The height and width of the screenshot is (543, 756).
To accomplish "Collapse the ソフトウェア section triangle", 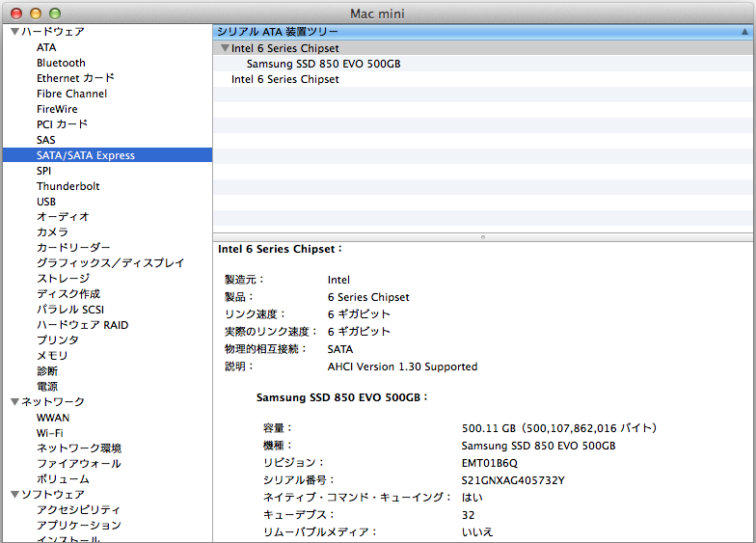I will [x=15, y=494].
